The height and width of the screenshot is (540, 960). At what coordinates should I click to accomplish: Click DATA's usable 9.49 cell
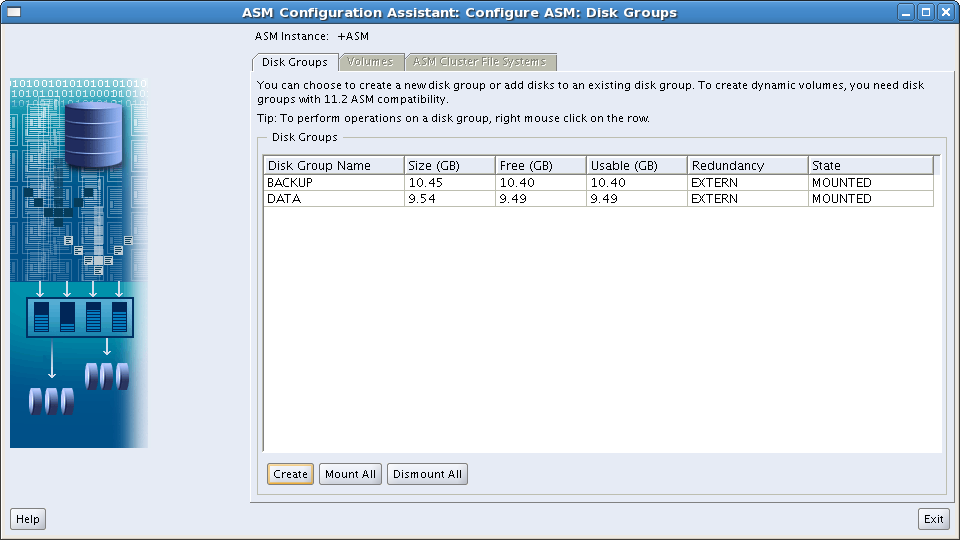click(x=637, y=198)
